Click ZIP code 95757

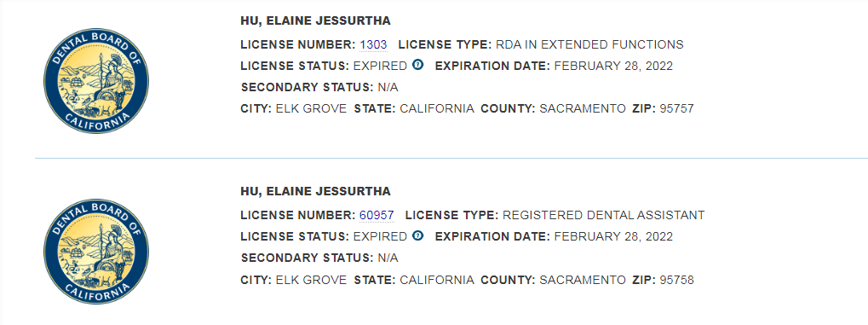(676, 109)
